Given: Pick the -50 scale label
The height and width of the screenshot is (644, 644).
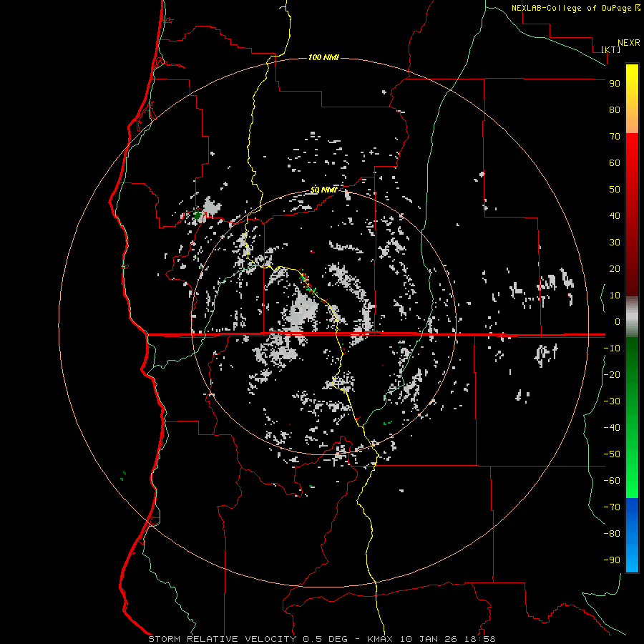Looking at the screenshot, I should click(x=612, y=454).
